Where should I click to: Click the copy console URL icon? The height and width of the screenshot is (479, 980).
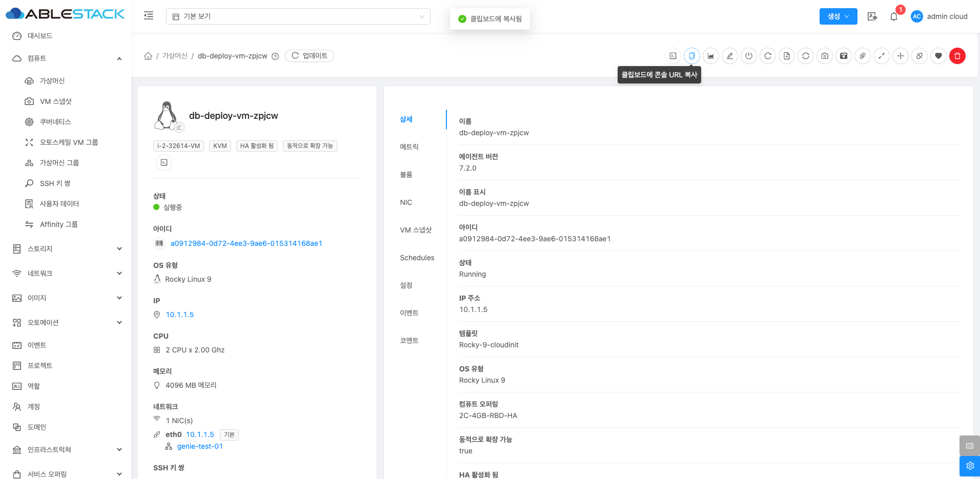pyautogui.click(x=692, y=56)
